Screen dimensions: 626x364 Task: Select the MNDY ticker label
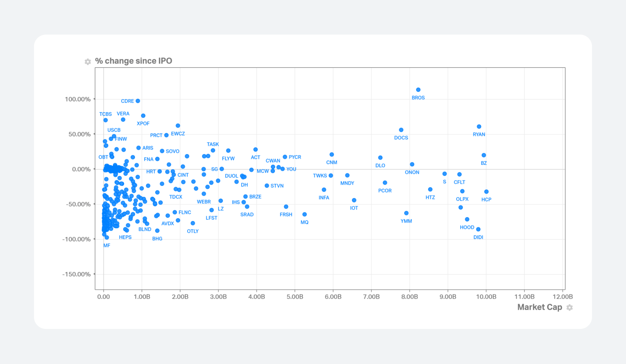(x=347, y=183)
